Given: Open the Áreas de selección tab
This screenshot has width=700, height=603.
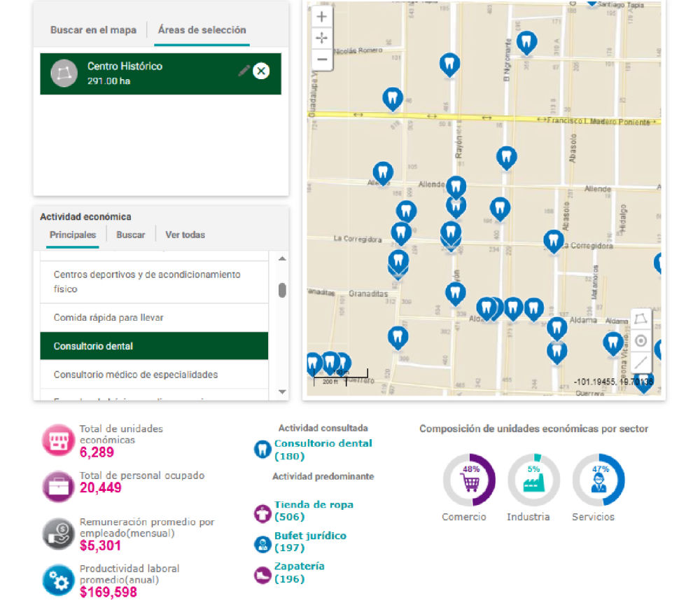Looking at the screenshot, I should [x=202, y=30].
